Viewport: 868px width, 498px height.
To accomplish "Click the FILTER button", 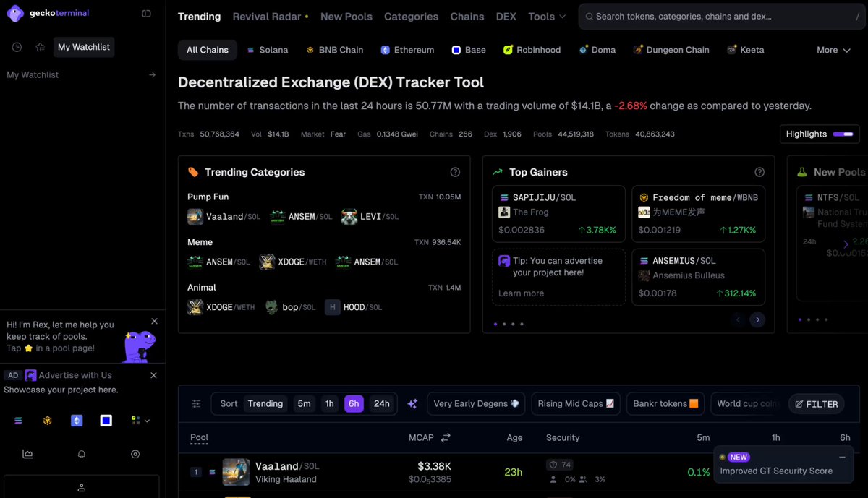I will 817,404.
